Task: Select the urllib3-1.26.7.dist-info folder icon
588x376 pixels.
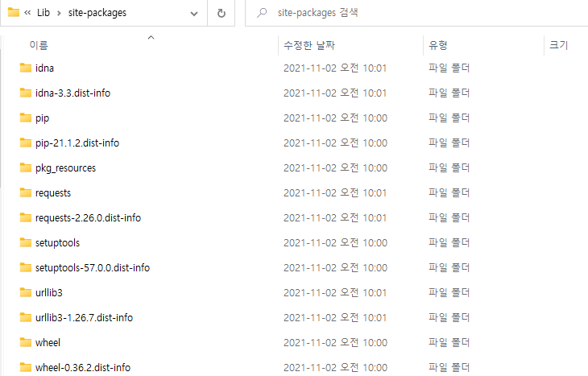Action: tap(26, 317)
